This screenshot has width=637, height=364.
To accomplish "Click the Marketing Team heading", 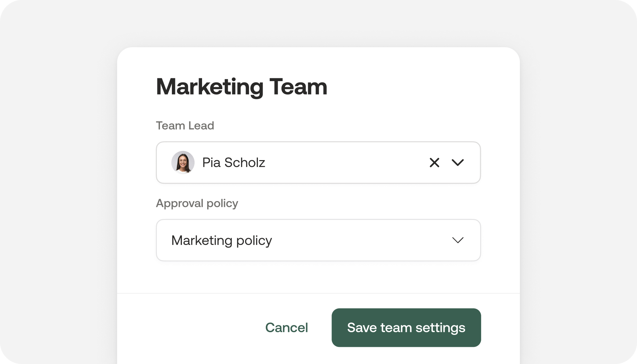I will (x=241, y=87).
